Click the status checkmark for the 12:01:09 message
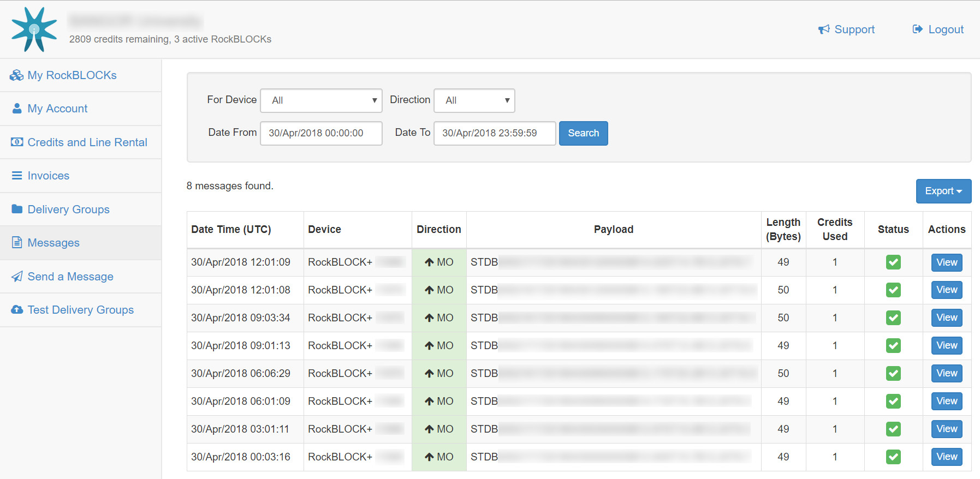Viewport: 980px width, 479px height. click(x=893, y=262)
